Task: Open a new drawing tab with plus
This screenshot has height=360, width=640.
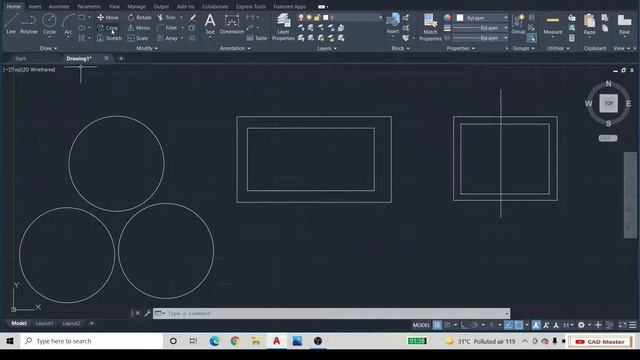Action: tap(121, 58)
